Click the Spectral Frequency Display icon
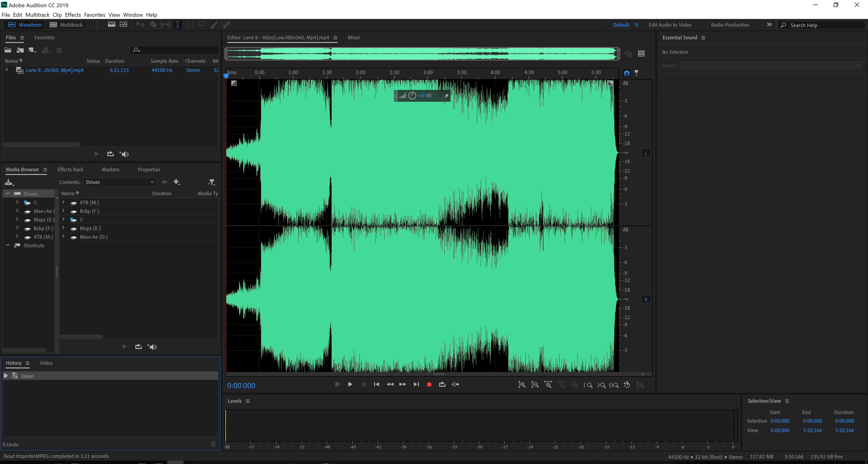Image resolution: width=868 pixels, height=464 pixels. [111, 25]
